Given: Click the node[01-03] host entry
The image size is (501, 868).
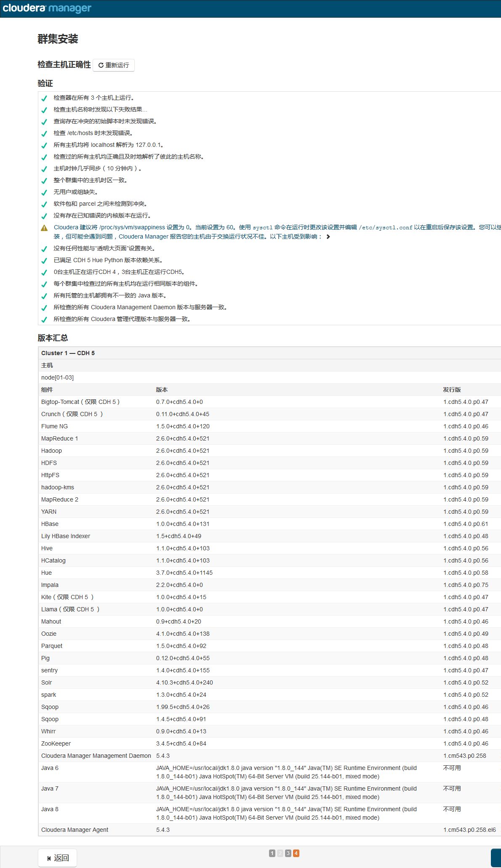Looking at the screenshot, I should click(57, 377).
